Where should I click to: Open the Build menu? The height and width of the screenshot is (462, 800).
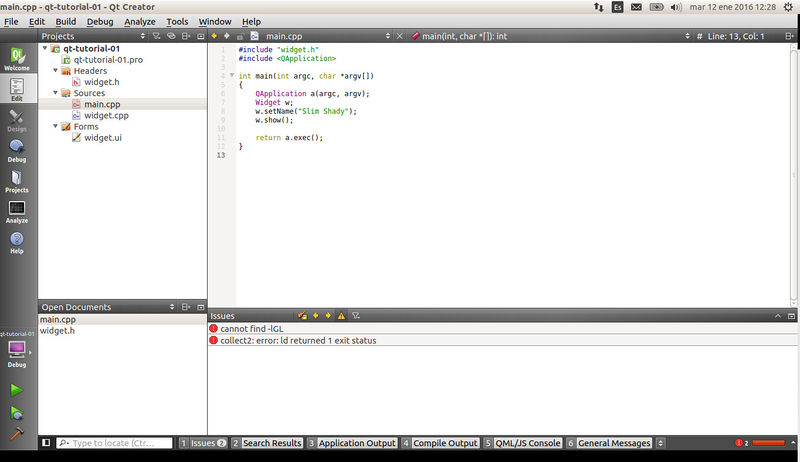tap(65, 21)
